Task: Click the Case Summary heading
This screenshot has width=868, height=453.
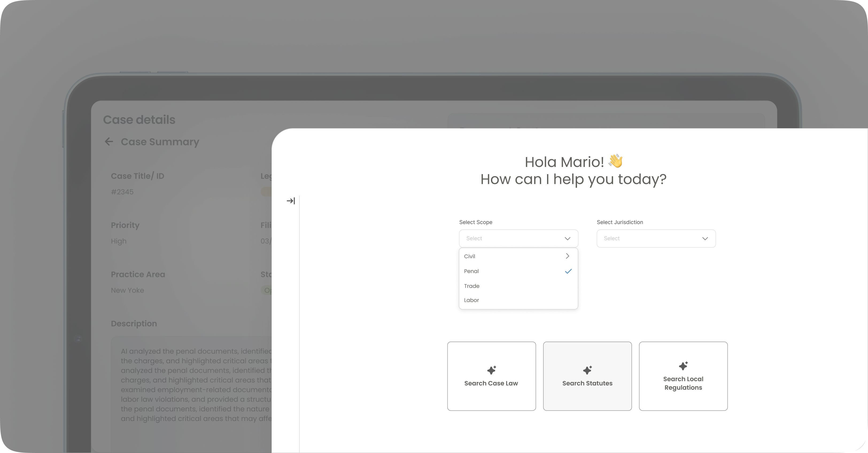Action: (160, 142)
